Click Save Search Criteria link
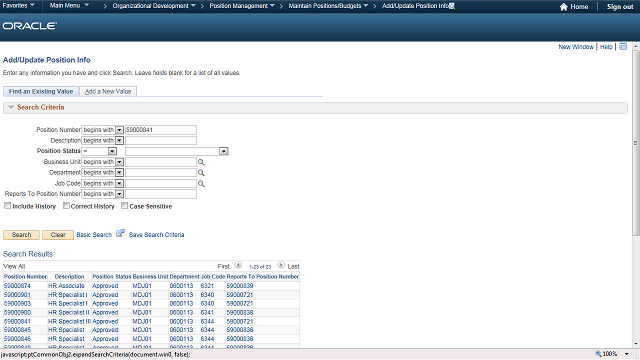Screen dimensions: 640x360 [156, 235]
